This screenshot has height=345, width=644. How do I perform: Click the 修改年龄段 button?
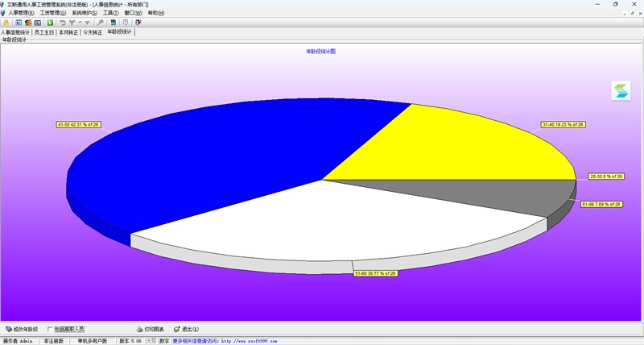click(x=22, y=330)
